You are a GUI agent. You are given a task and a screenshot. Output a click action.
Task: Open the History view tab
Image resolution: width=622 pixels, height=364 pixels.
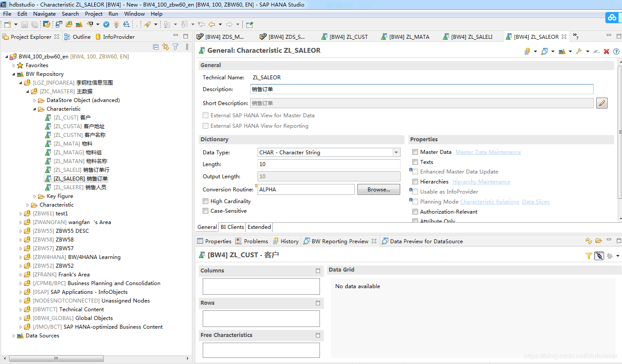286,241
